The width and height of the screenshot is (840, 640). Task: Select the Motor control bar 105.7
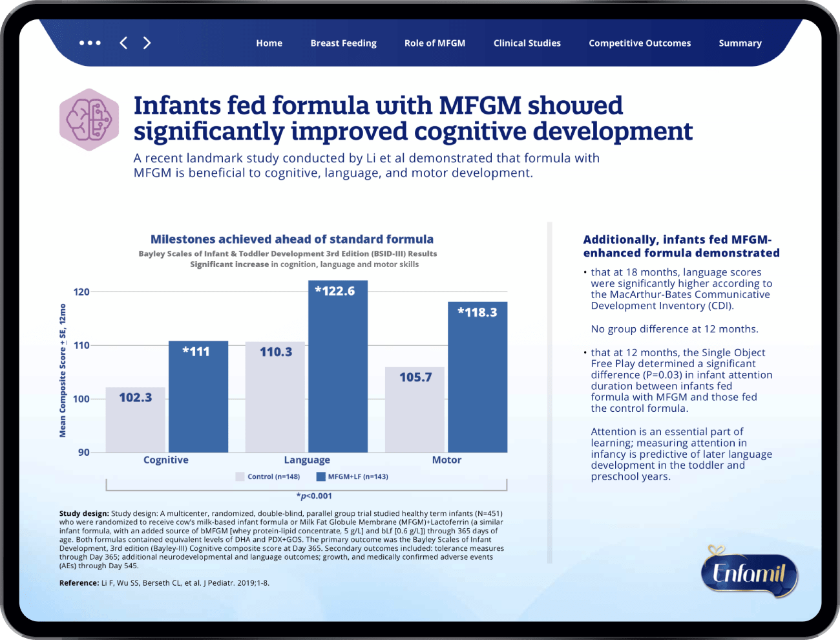415,410
